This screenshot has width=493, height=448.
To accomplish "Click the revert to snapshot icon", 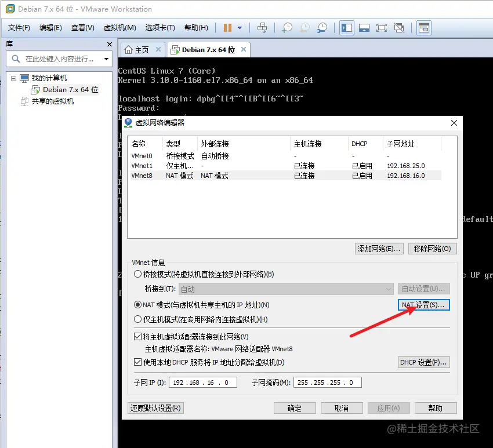I will (304, 28).
